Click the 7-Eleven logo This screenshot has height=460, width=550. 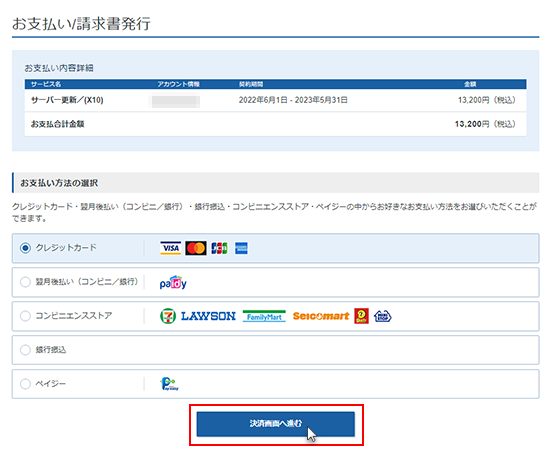168,316
